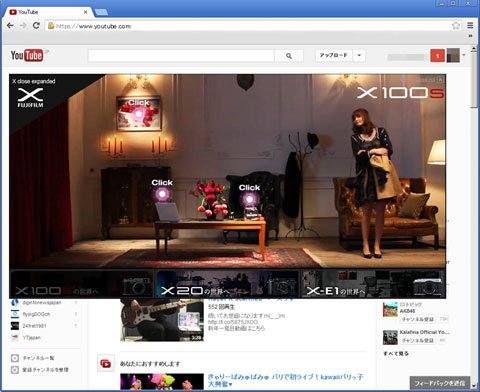Click the browser forward arrow
Screen dimensions: 480x392
[23, 26]
